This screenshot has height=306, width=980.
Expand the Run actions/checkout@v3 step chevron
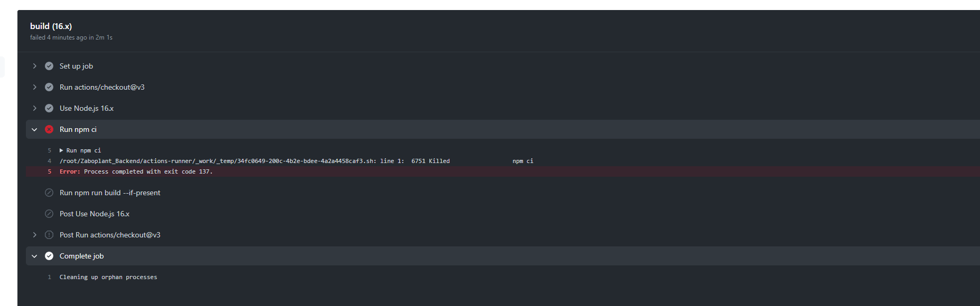click(35, 87)
